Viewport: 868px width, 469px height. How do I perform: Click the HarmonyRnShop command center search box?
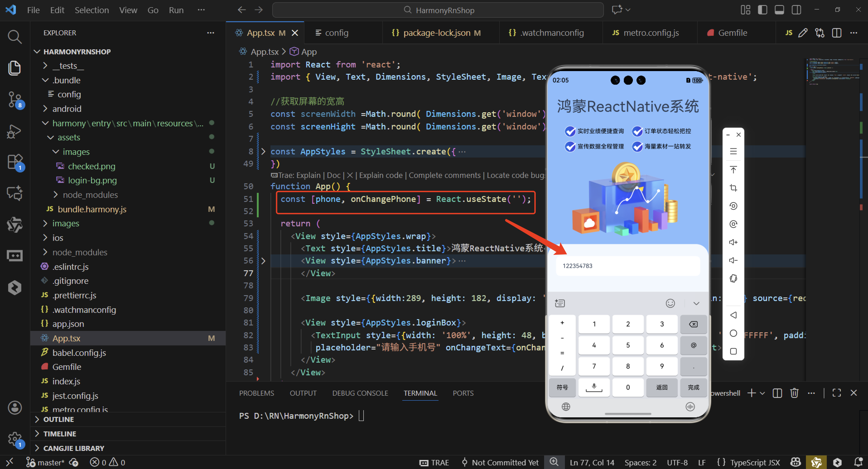point(438,10)
